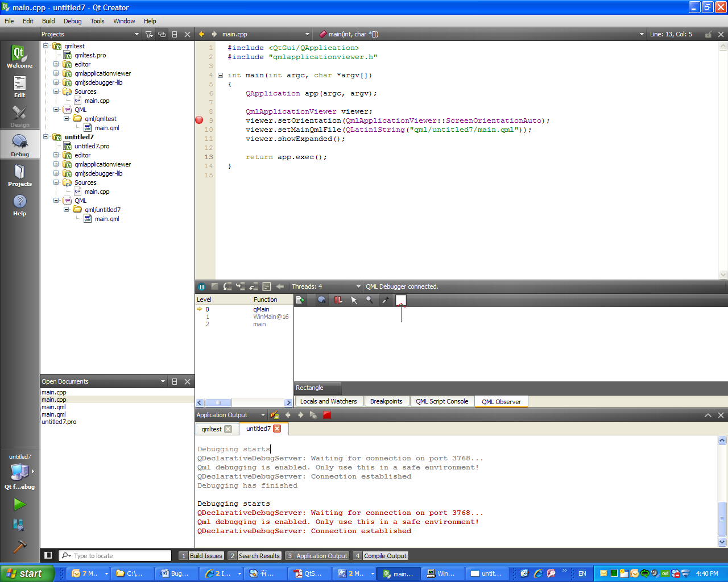
Task: Collapse the qmltest project tree node
Action: point(46,46)
